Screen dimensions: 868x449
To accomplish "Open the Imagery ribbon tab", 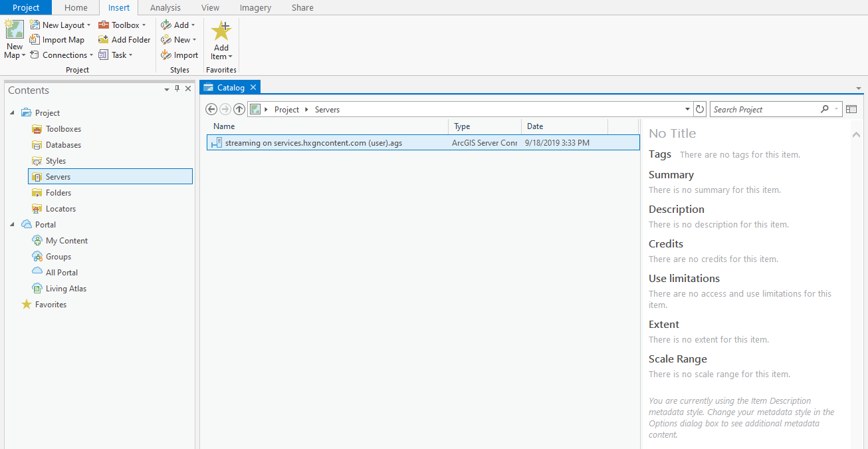I will [255, 8].
